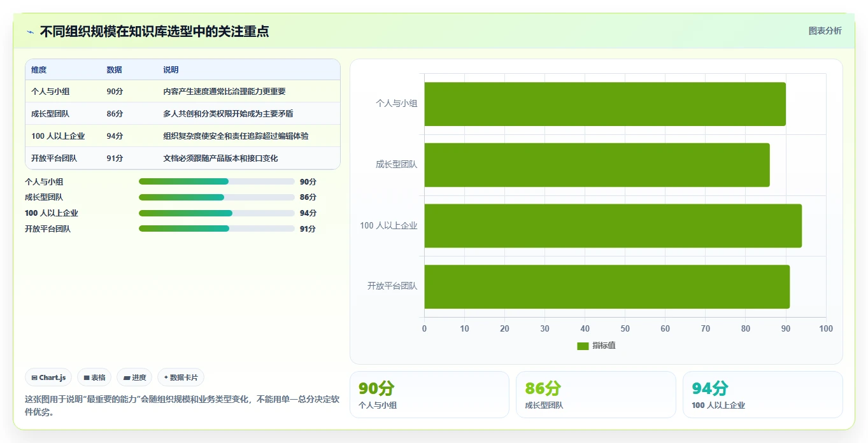Click x-axis tick label 100
This screenshot has height=443, width=868.
[x=826, y=329]
